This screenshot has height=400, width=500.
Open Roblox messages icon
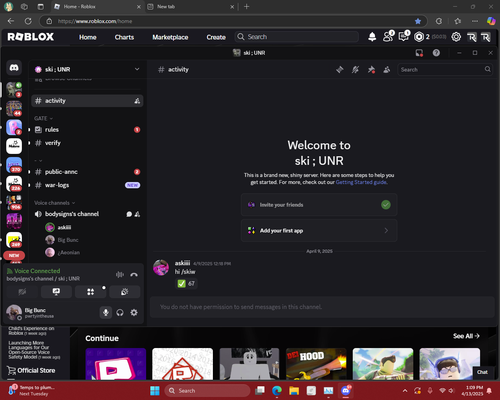click(x=404, y=37)
